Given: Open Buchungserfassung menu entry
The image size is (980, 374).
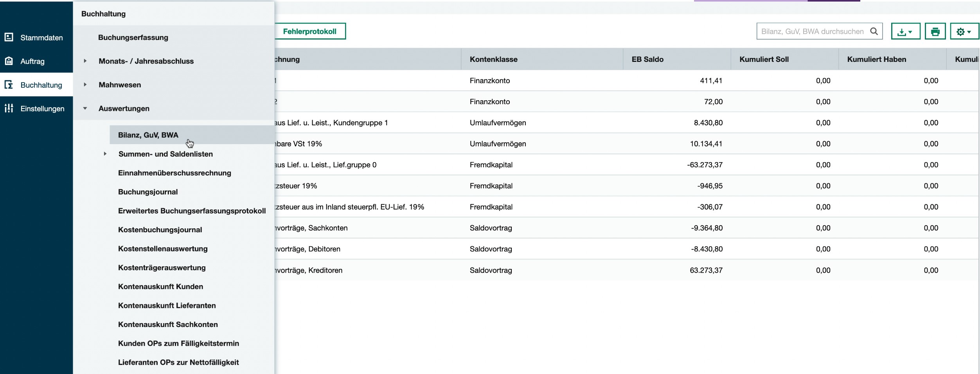Looking at the screenshot, I should point(133,38).
